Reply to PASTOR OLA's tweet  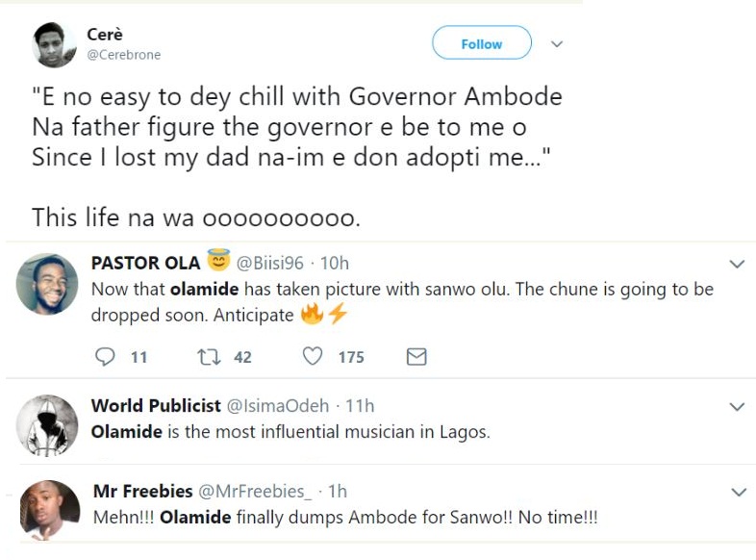106,357
